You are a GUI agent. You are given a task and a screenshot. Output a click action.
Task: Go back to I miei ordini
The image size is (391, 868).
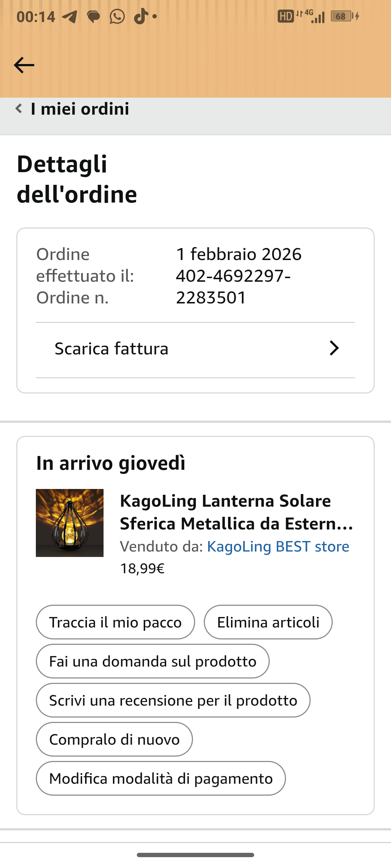coord(80,109)
